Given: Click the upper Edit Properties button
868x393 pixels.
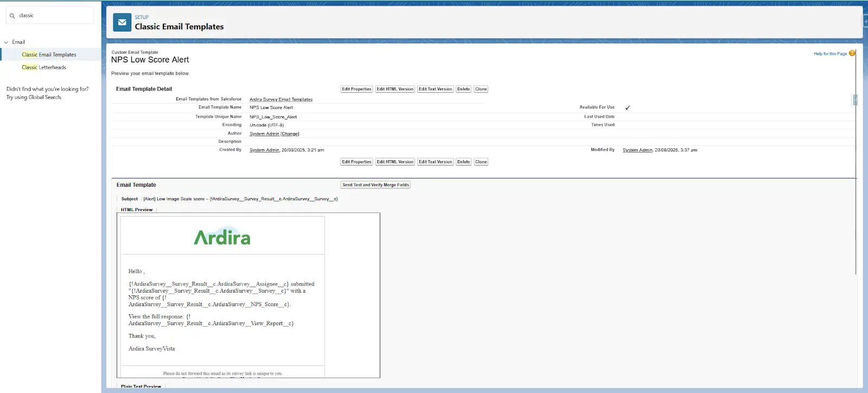Looking at the screenshot, I should point(356,89).
